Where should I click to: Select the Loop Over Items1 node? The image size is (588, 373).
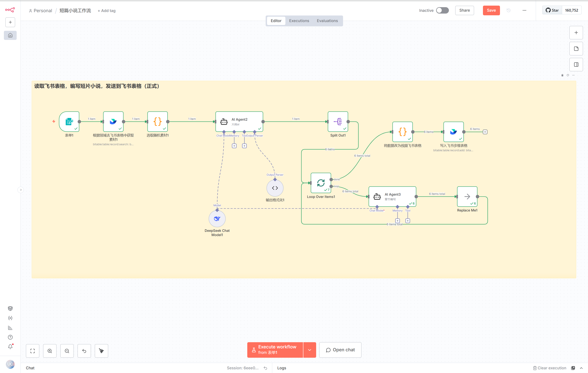pos(321,183)
